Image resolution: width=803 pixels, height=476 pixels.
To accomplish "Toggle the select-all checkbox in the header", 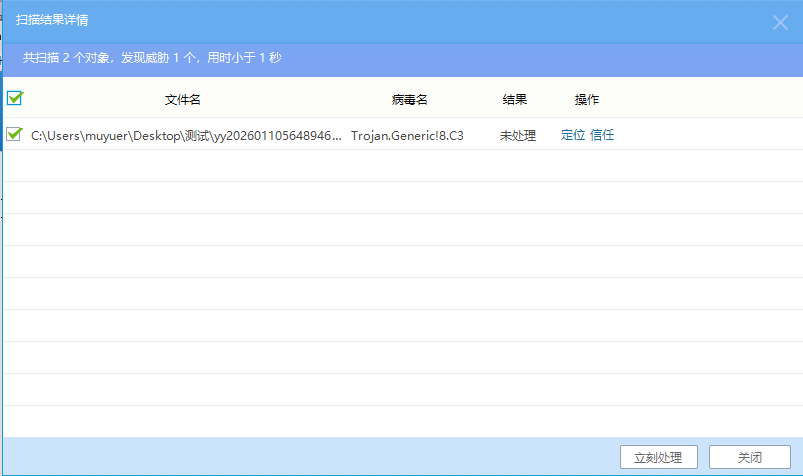I will coord(15,99).
